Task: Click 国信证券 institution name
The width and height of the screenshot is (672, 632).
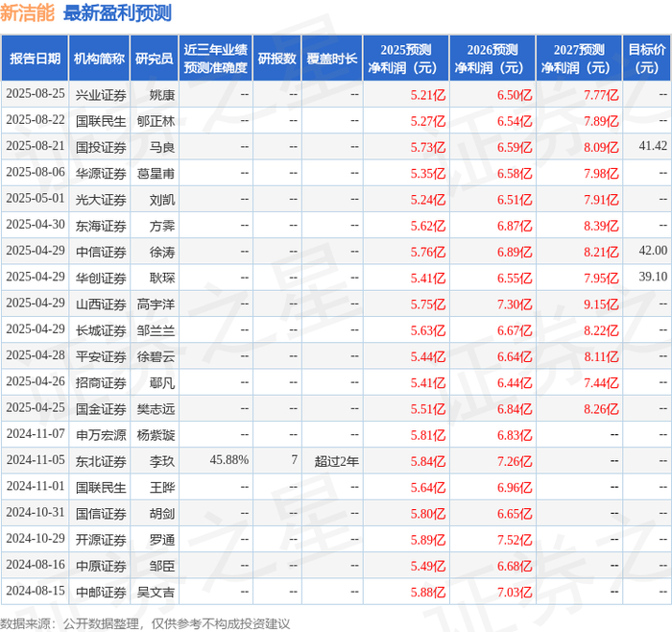Action: click(x=101, y=513)
